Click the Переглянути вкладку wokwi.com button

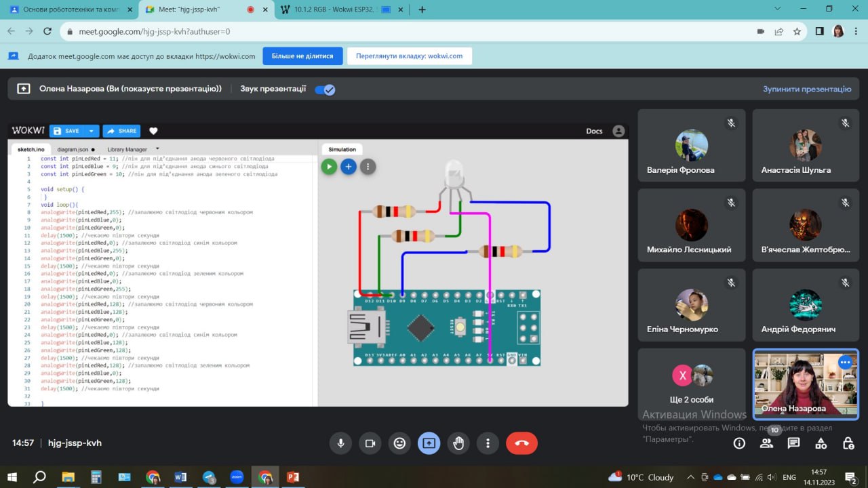coord(409,56)
